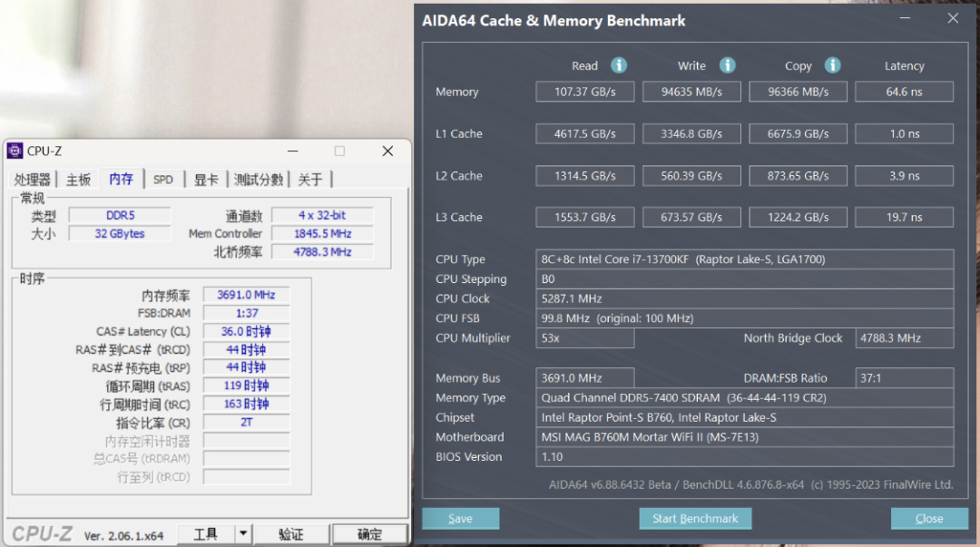This screenshot has width=980, height=547.
Task: Click the L2 Cache Read value 1314.5 GB/s
Action: tap(585, 176)
